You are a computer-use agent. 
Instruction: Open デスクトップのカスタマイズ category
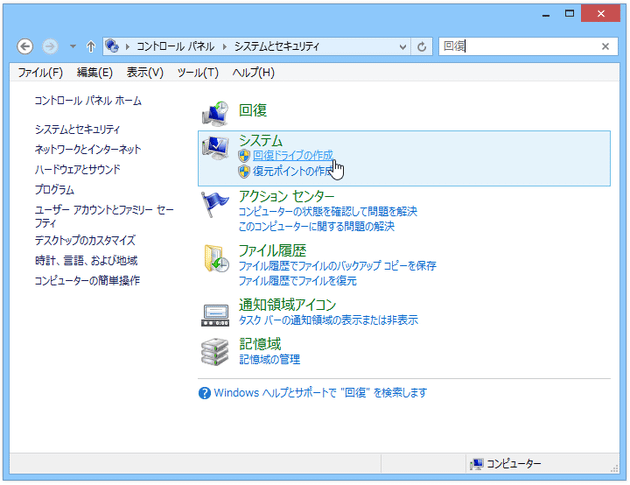pos(85,240)
